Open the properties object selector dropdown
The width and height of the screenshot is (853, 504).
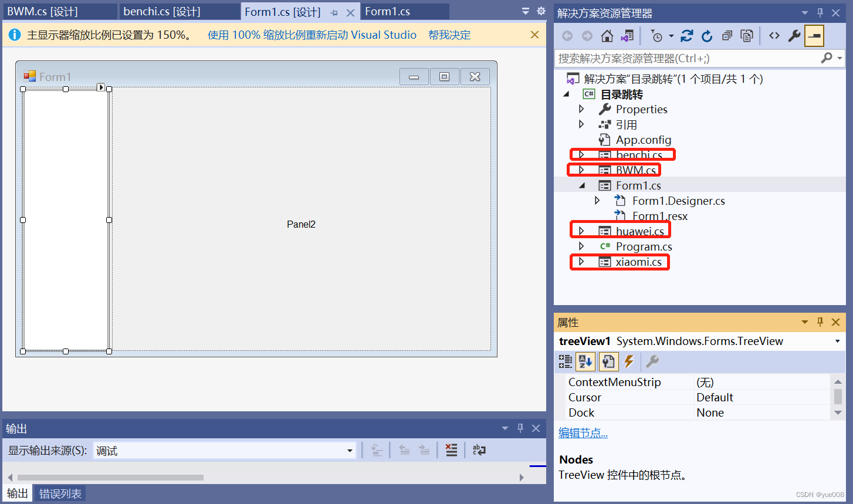[838, 341]
